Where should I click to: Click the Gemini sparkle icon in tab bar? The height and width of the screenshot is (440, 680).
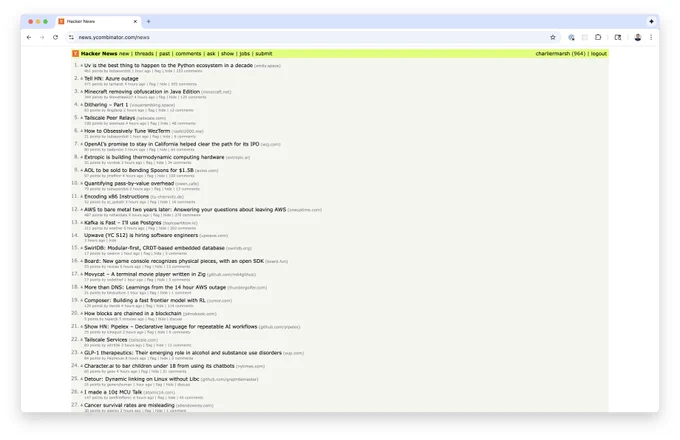point(651,21)
